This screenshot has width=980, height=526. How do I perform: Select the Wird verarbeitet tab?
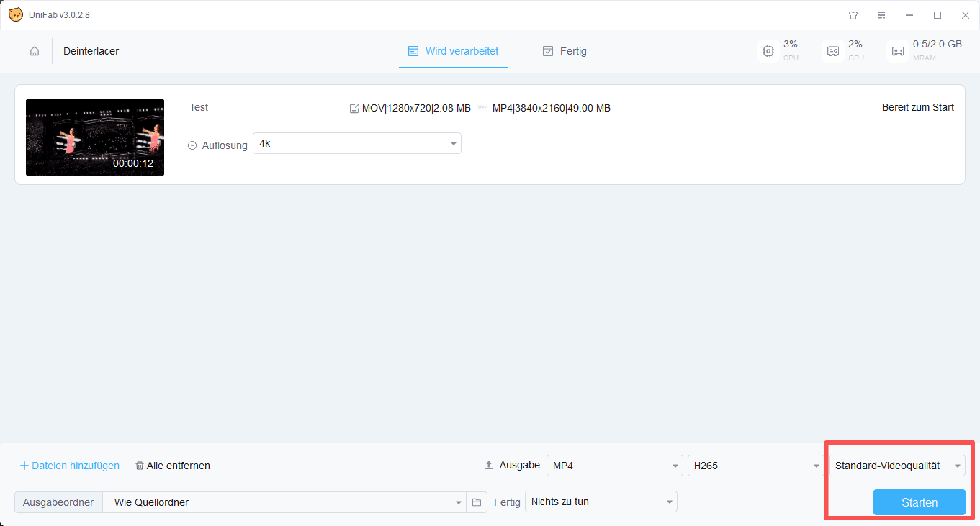click(x=453, y=51)
